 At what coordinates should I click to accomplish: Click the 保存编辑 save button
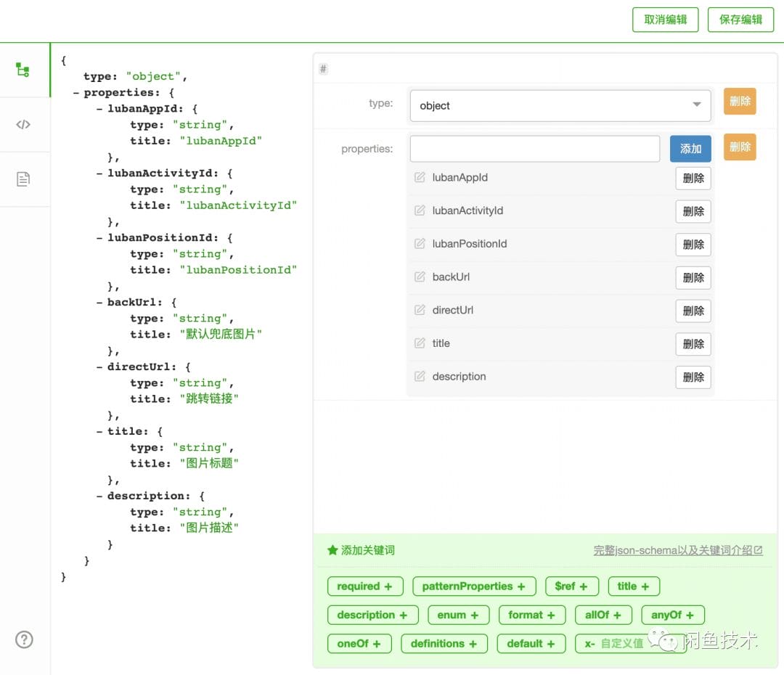(740, 20)
